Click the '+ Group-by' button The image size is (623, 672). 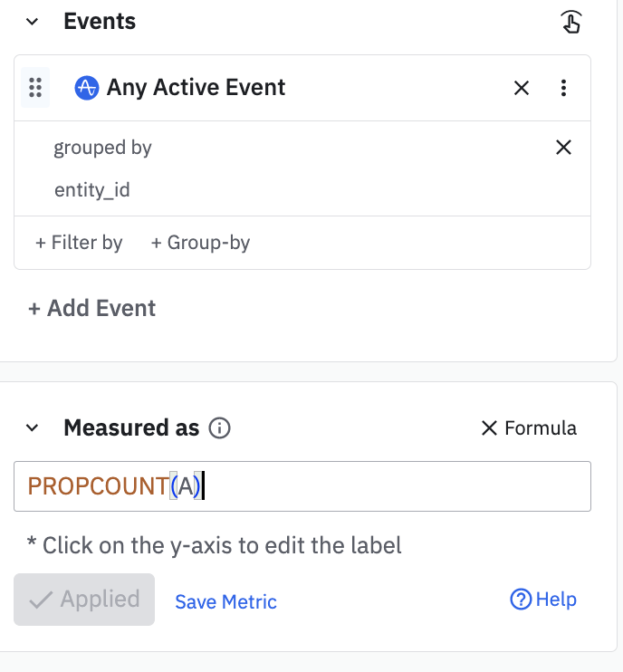tap(200, 243)
